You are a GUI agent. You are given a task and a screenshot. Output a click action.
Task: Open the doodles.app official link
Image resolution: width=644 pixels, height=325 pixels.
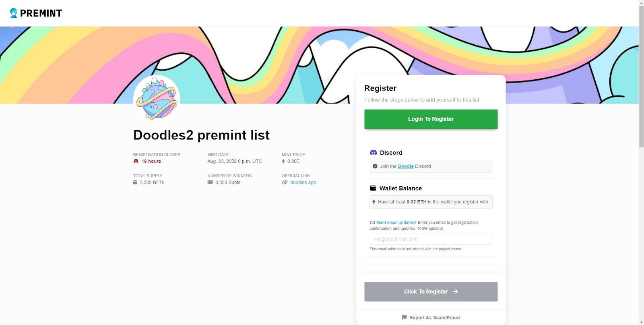303,182
